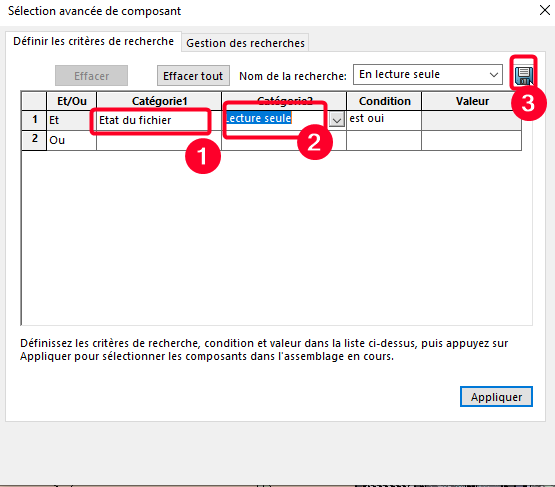Click the Et cell in row 1

click(x=71, y=120)
